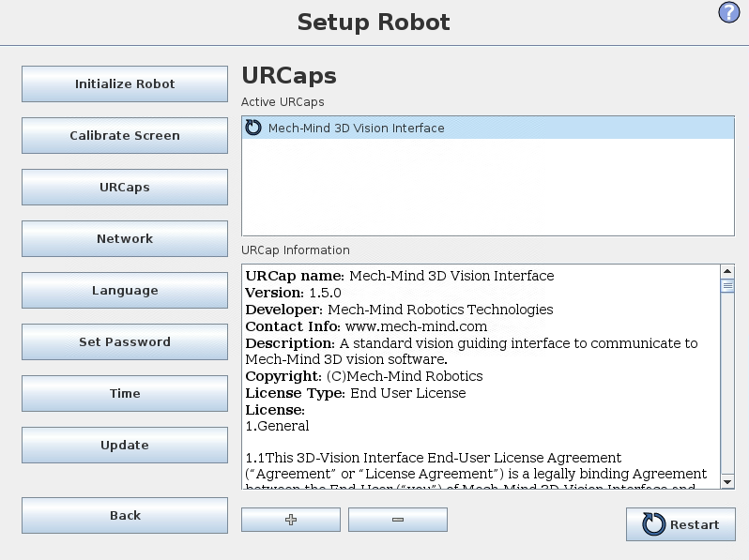Open Time settings
Image resolution: width=749 pixels, height=560 pixels.
point(125,393)
